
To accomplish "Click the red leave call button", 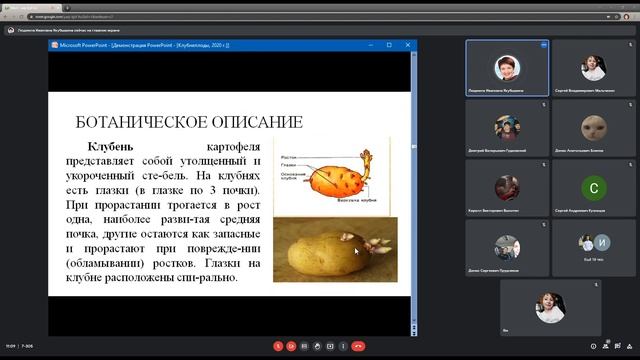I will (358, 346).
